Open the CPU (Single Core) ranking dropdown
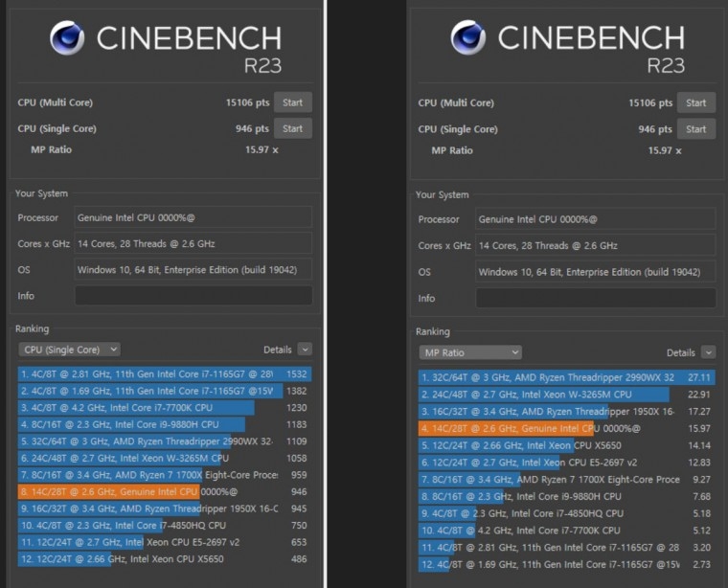 click(69, 350)
